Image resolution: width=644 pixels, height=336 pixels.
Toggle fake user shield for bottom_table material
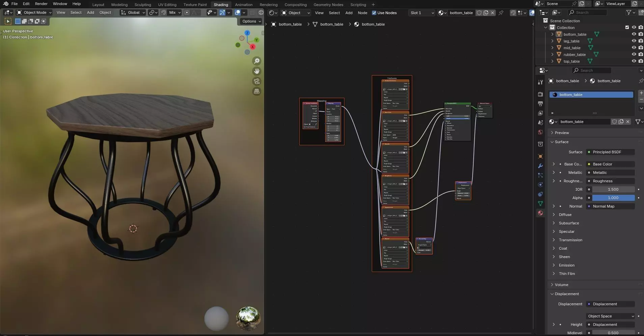pos(614,122)
